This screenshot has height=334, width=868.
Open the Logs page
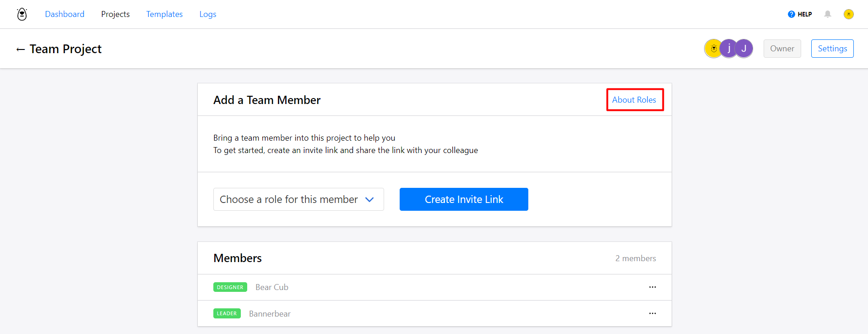click(x=208, y=14)
